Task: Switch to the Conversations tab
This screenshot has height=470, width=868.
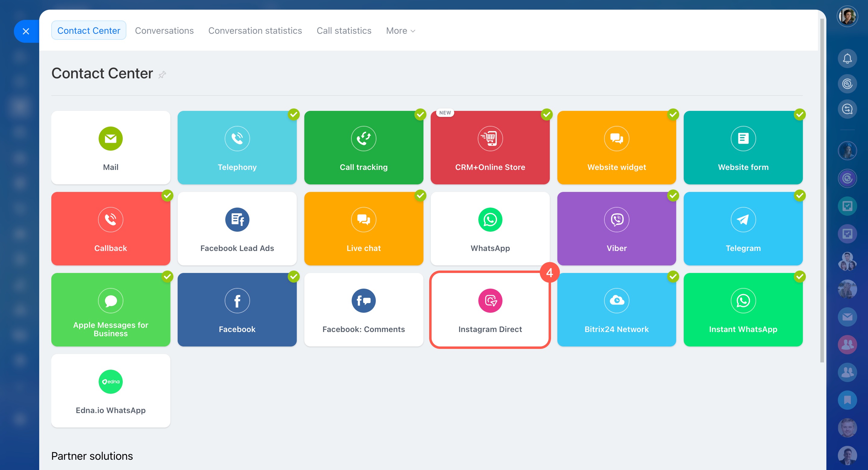Action: pos(164,31)
